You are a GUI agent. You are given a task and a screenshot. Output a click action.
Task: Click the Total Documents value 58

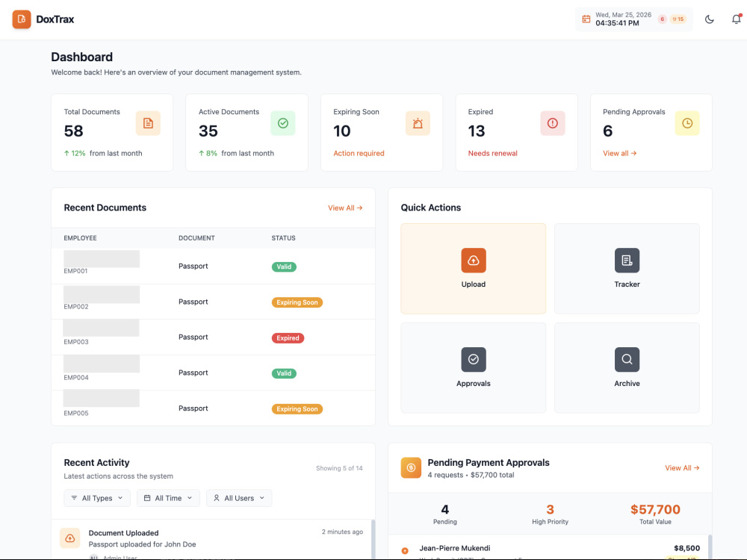click(x=74, y=131)
